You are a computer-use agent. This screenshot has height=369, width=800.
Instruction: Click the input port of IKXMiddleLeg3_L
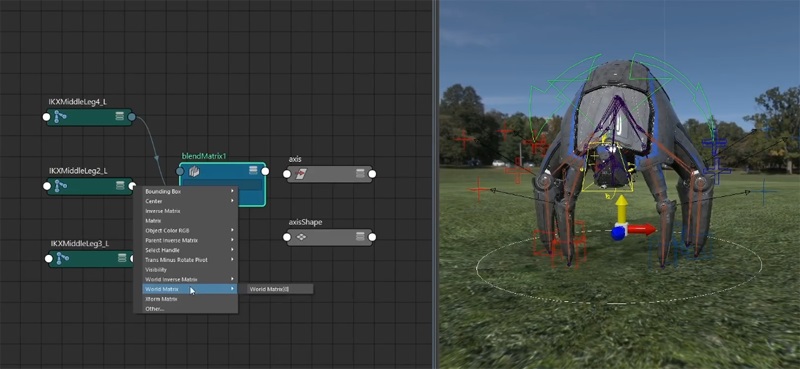[x=48, y=259]
